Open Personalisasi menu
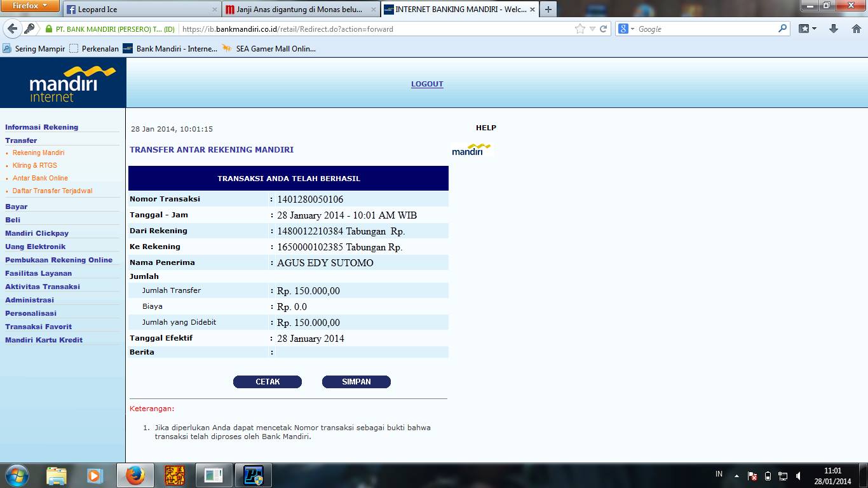The height and width of the screenshot is (488, 868). 31,313
